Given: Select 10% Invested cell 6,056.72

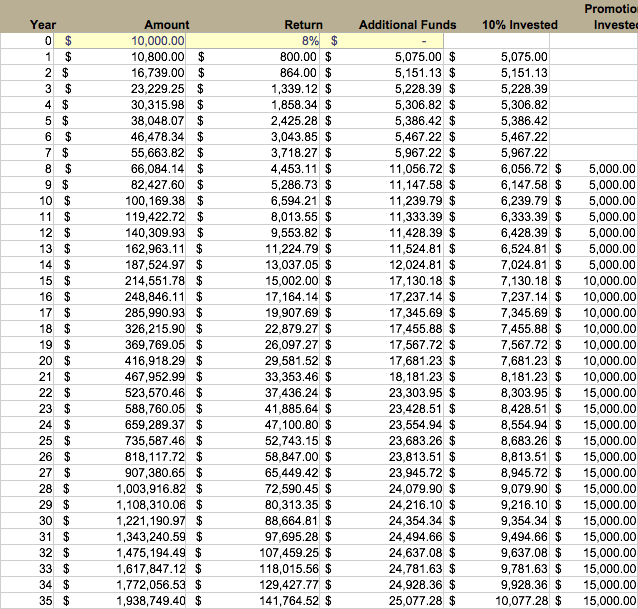Looking at the screenshot, I should click(496, 169).
